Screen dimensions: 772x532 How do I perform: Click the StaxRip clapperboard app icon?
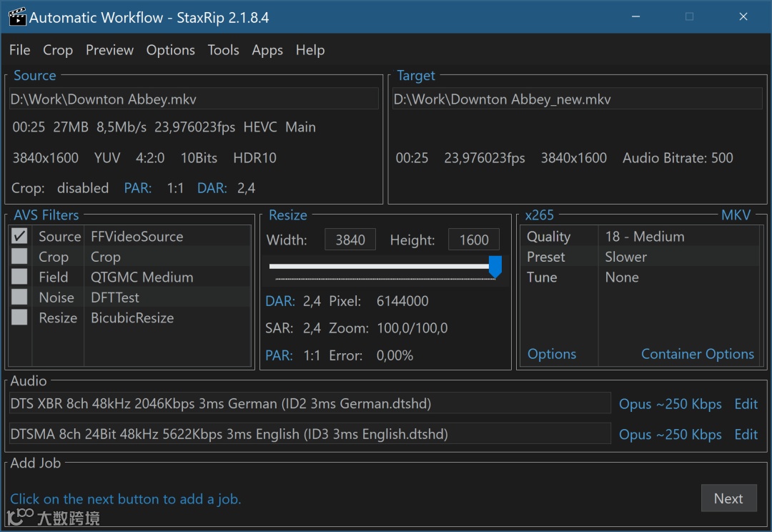coord(17,16)
